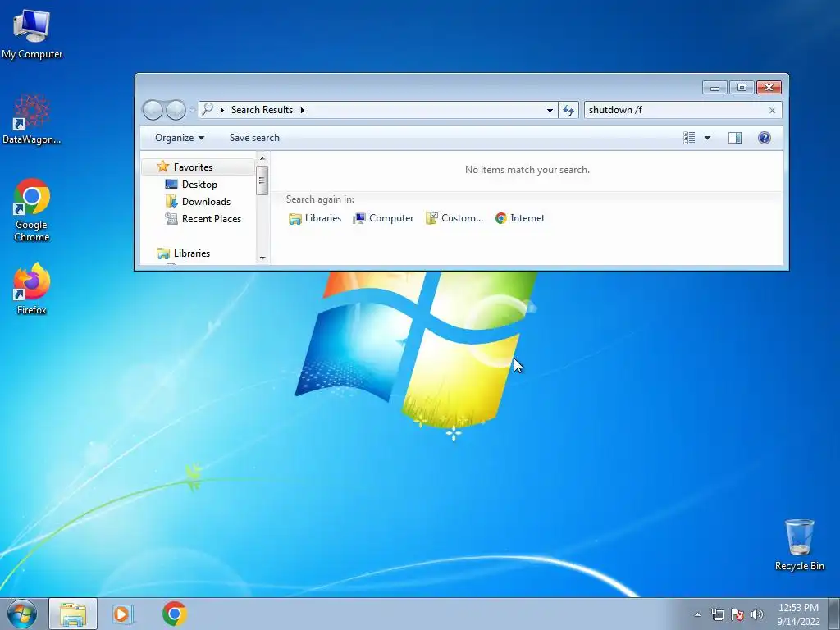Open recent pages dropdown beside navigation buttons
The height and width of the screenshot is (630, 840).
pyautogui.click(x=192, y=111)
